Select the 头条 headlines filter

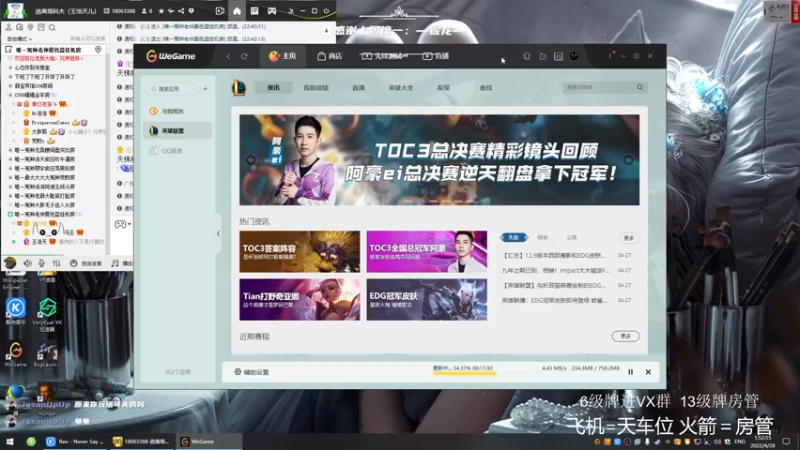click(x=514, y=237)
